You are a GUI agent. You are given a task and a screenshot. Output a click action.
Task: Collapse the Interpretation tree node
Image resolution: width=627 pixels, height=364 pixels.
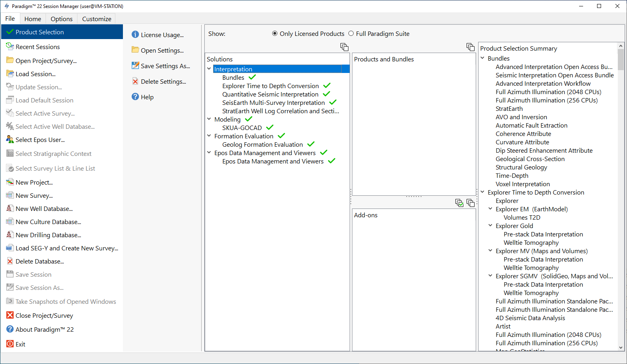209,69
